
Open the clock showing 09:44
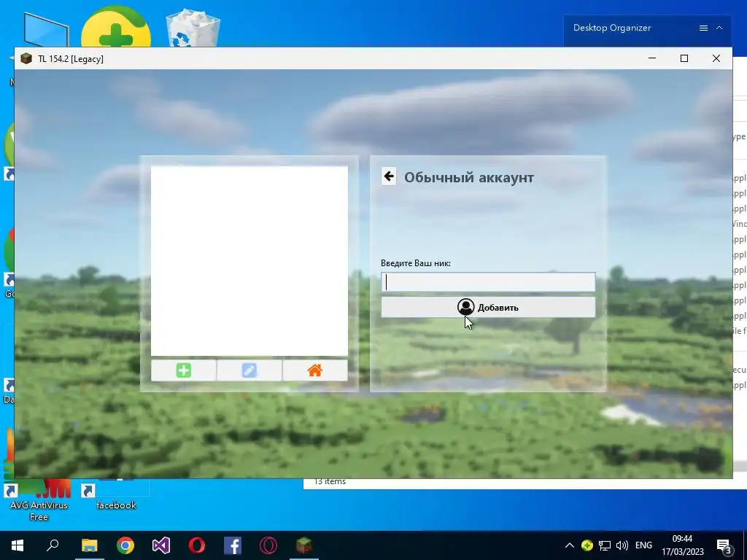point(682,545)
